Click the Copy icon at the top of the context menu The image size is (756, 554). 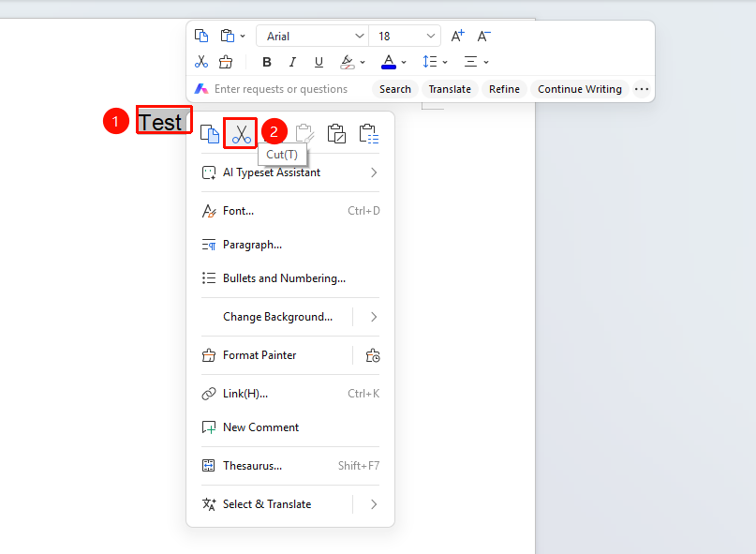(210, 134)
